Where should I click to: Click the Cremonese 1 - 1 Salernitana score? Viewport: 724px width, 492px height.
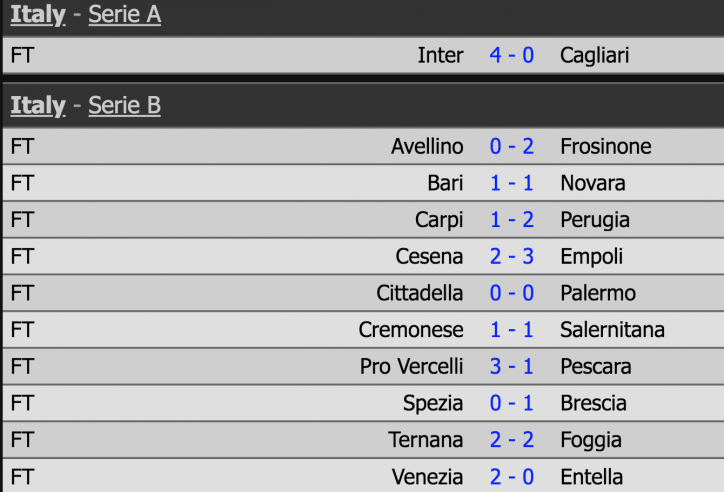(x=512, y=330)
